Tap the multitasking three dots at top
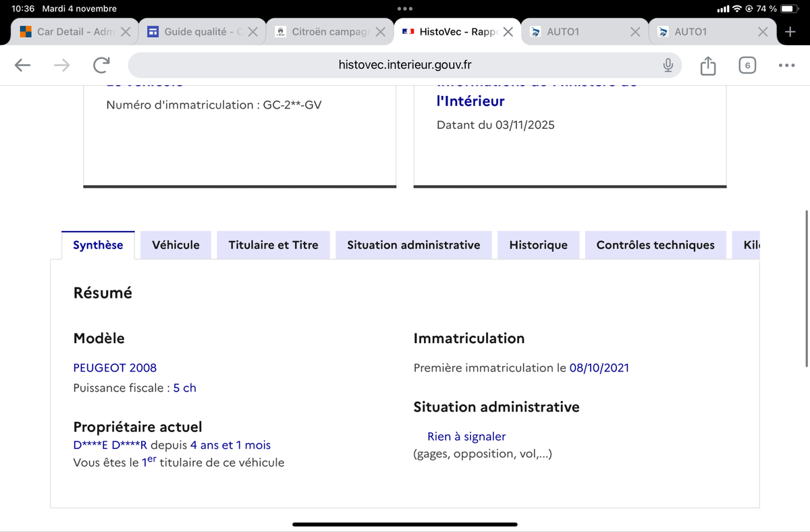This screenshot has width=810, height=532. [x=405, y=9]
